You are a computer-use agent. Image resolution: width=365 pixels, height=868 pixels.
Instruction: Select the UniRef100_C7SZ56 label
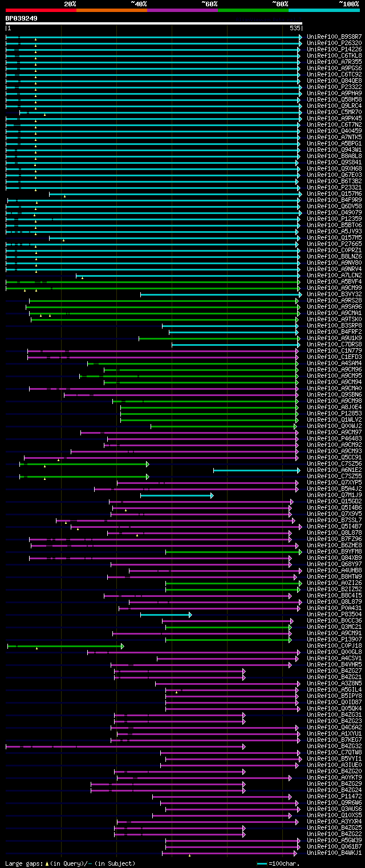(x=334, y=463)
